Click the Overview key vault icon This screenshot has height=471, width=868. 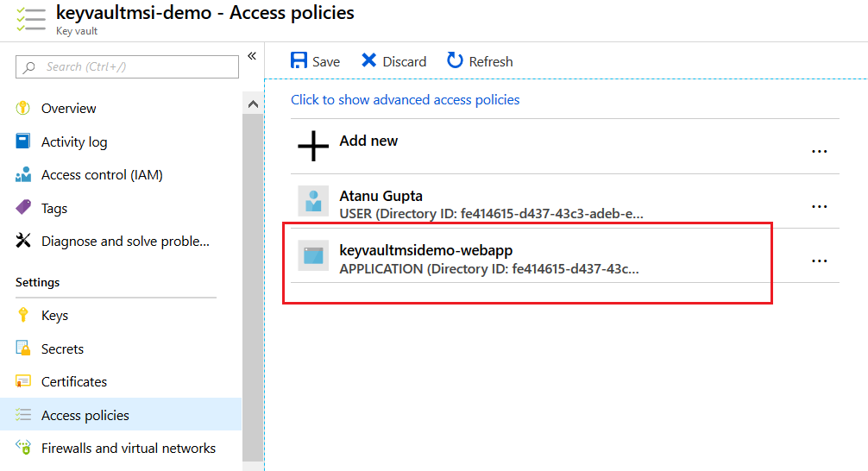click(x=22, y=108)
